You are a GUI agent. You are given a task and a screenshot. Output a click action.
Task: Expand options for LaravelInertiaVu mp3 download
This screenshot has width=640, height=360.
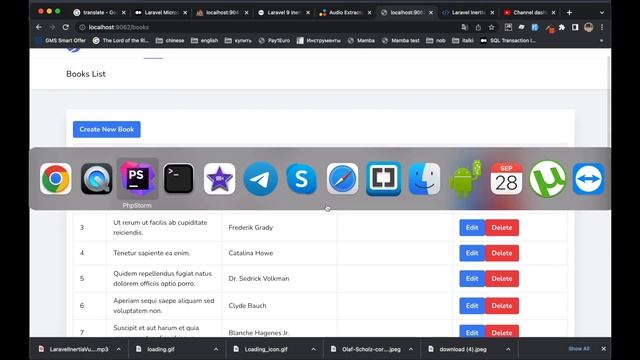coord(118,349)
